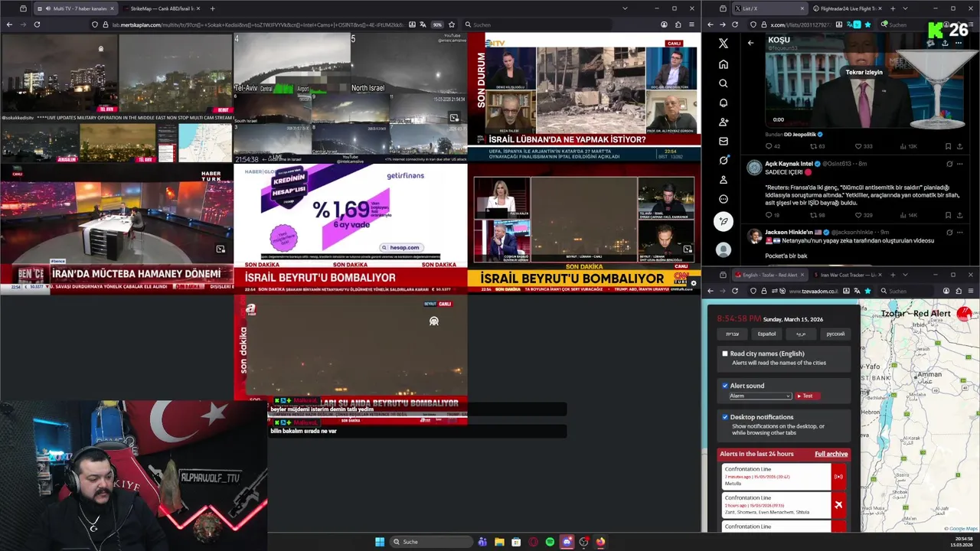Open X More circle-dots icon
The height and width of the screenshot is (551, 980).
pyautogui.click(x=724, y=199)
